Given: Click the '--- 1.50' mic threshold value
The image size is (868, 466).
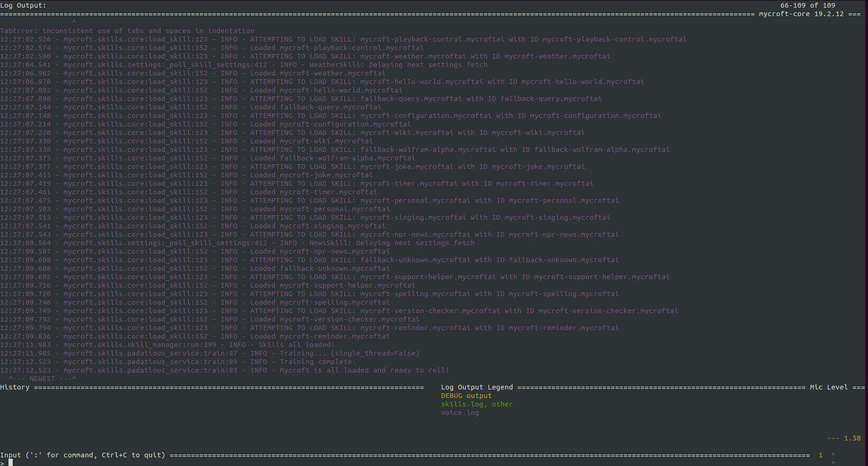Looking at the screenshot, I should coord(843,438).
